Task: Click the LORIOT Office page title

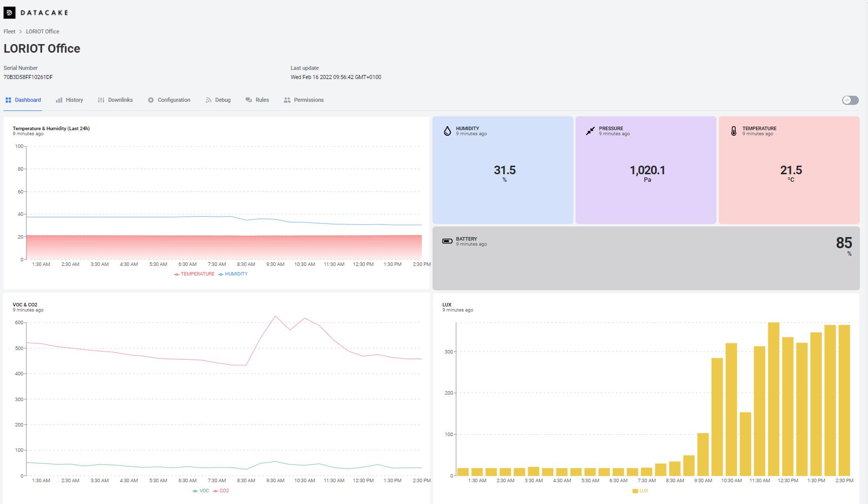Action: [42, 49]
